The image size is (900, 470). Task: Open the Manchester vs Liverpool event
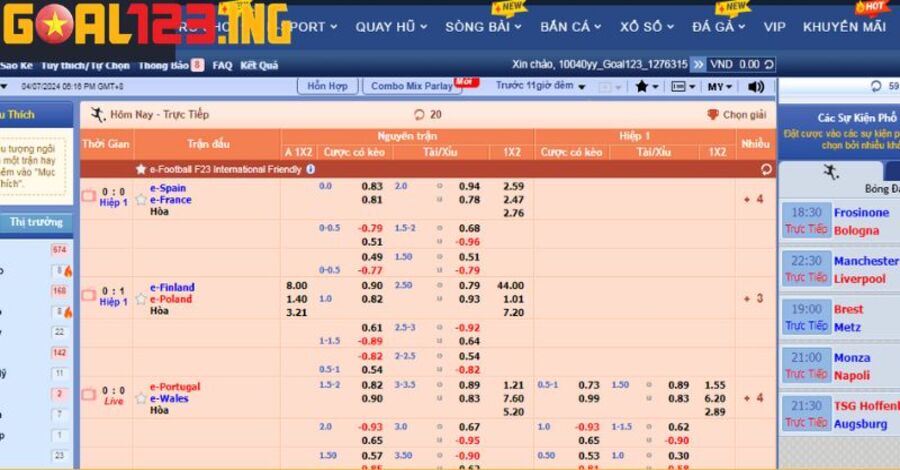(840, 269)
